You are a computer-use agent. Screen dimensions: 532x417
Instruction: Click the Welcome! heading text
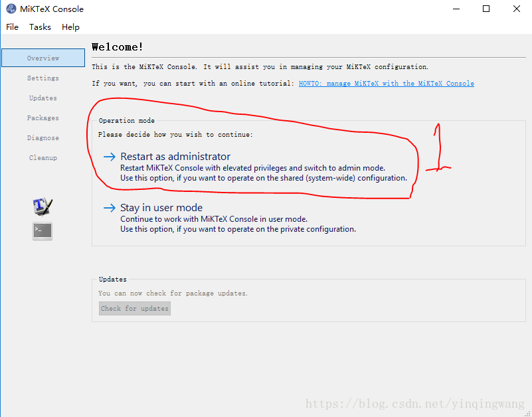(x=118, y=47)
